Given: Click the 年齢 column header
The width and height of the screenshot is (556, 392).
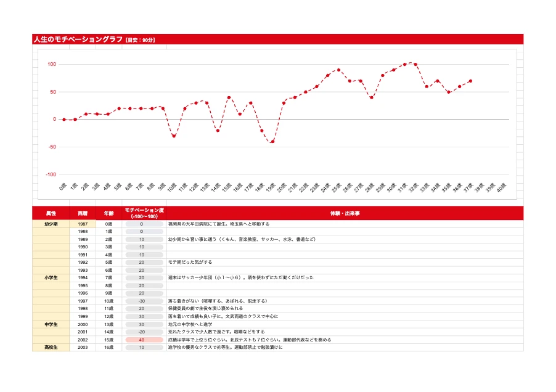Looking at the screenshot, I should click(x=109, y=213).
